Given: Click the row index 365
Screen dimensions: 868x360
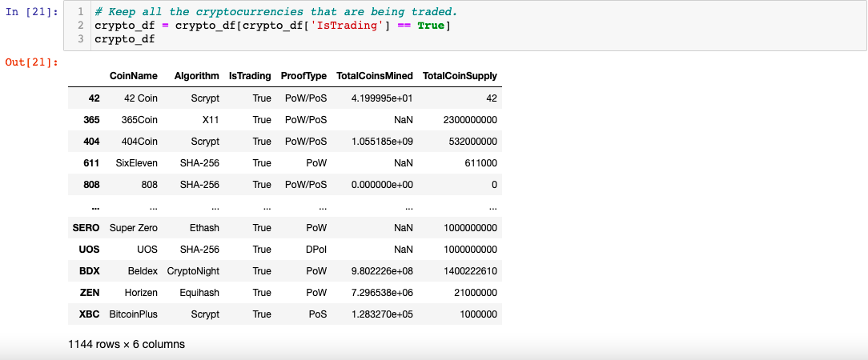Looking at the screenshot, I should (91, 119).
